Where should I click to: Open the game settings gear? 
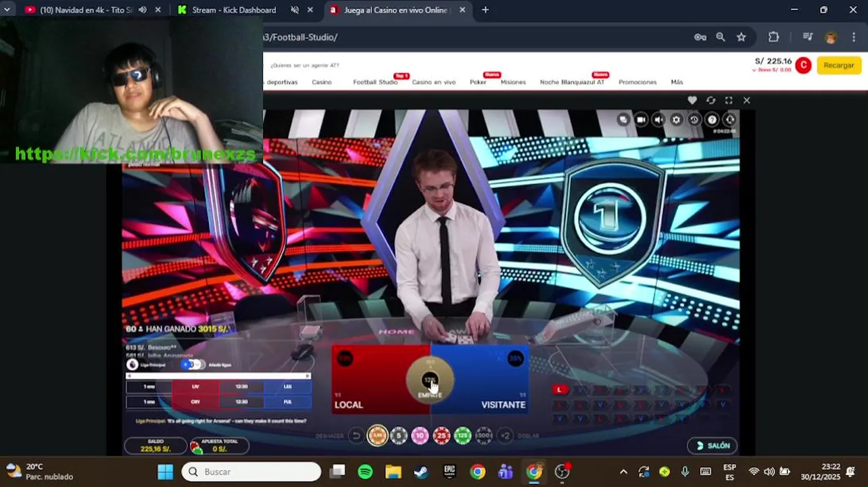coord(676,120)
